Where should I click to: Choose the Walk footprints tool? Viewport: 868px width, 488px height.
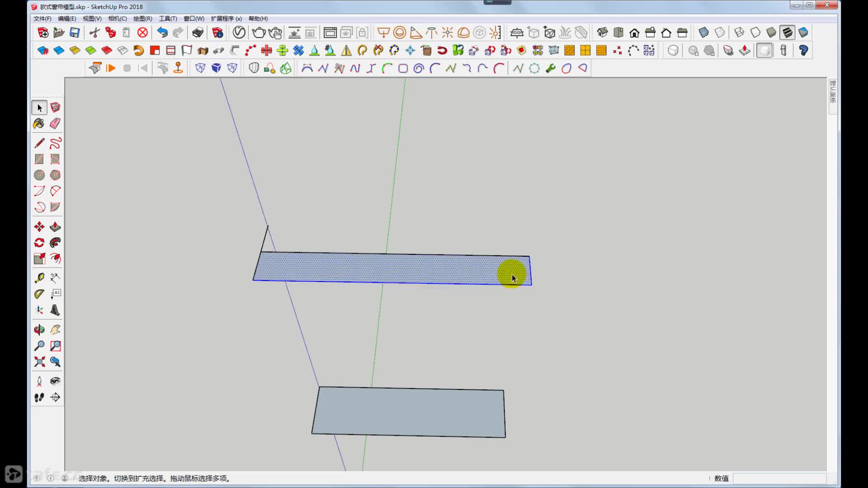click(39, 397)
